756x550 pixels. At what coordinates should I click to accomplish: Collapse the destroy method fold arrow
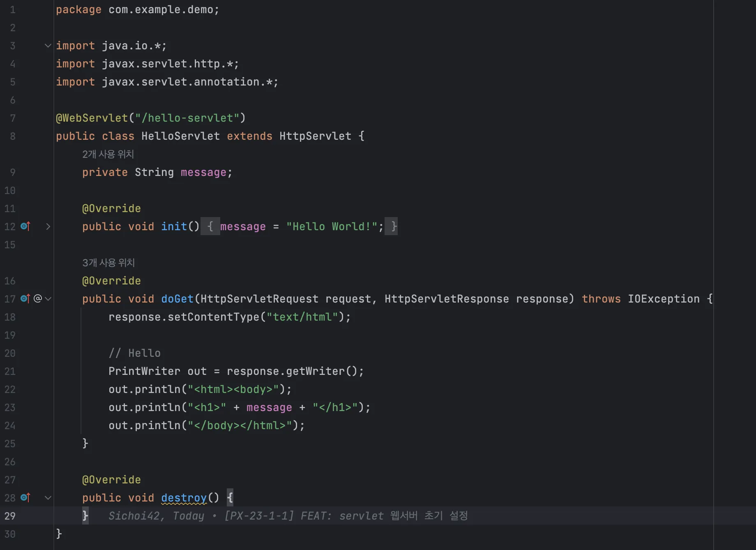coord(48,498)
